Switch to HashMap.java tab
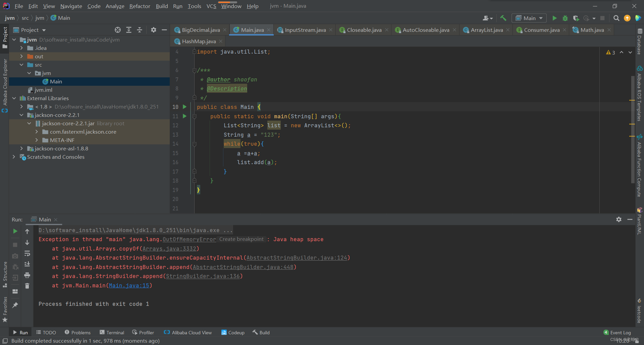 pyautogui.click(x=199, y=41)
